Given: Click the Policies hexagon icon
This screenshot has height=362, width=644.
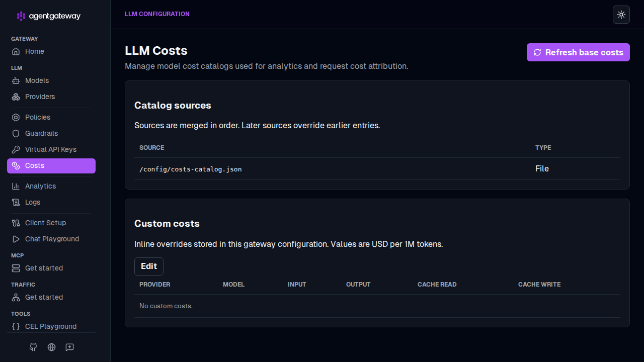Looking at the screenshot, I should click(16, 117).
